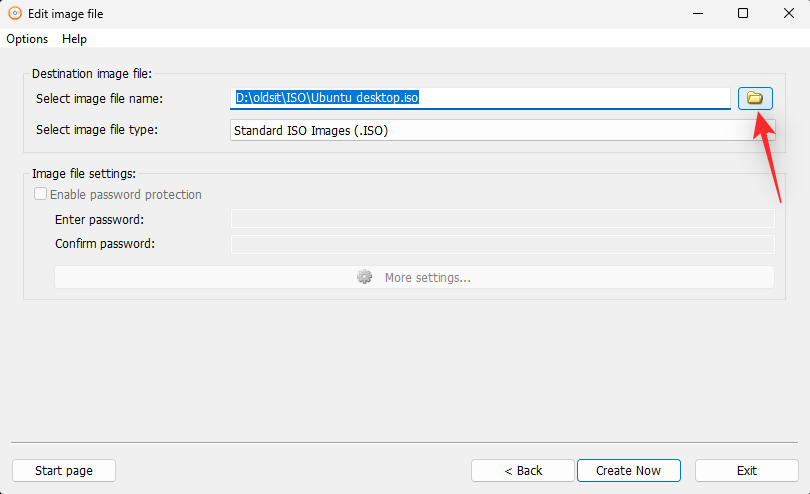Click the image file name path field
This screenshot has width=810, height=494.
pos(480,98)
